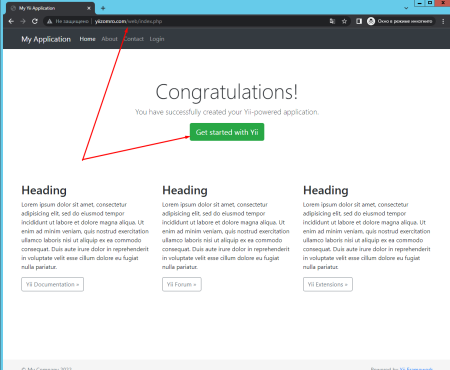Click the address bar URL field
This screenshot has width=450, height=370.
pyautogui.click(x=197, y=21)
